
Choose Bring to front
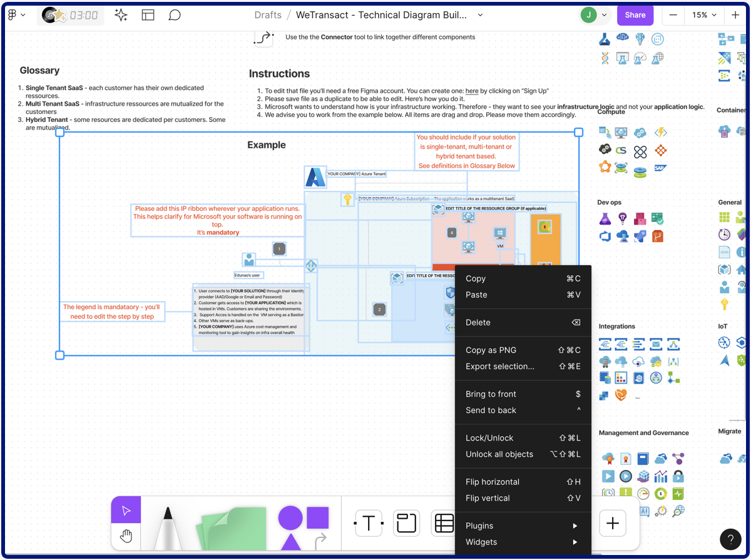(x=523, y=394)
